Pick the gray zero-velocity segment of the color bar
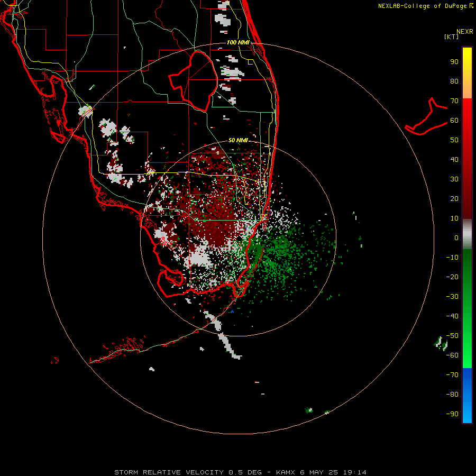The image size is (476, 476). click(467, 234)
